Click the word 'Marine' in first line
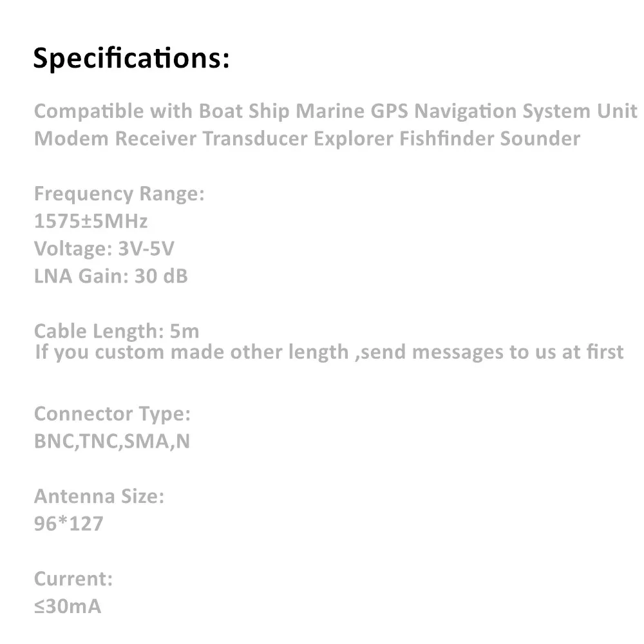Viewport: 644px width, 644px height. coord(330,111)
